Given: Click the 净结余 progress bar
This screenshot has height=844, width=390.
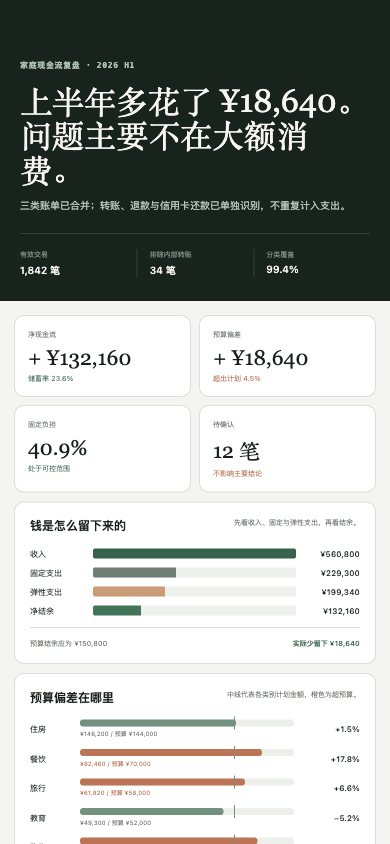Looking at the screenshot, I should (194, 610).
